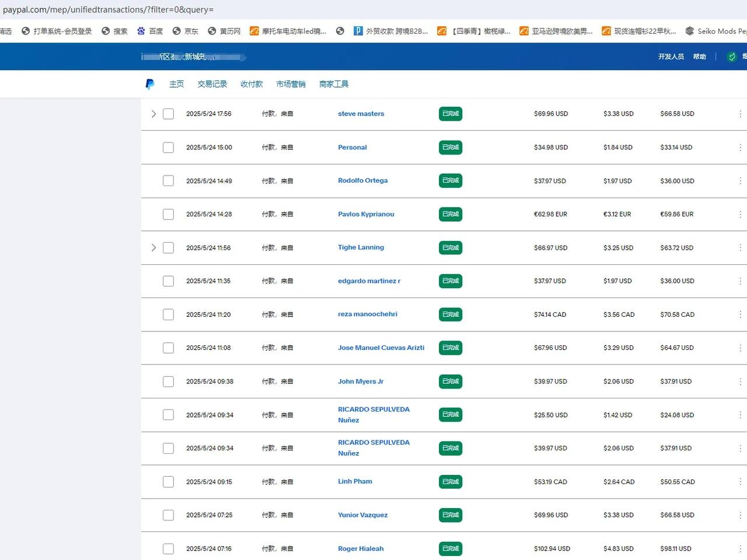
Task: Open 现货连帽衫22早秋 bookmark
Action: [639, 31]
